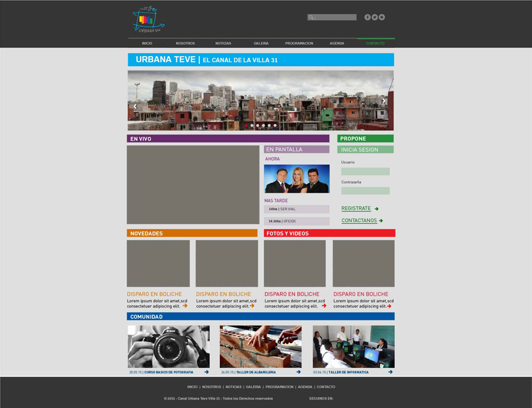Click the arrow next to Taller de Informatica
The image size is (532, 408).
pos(391,372)
